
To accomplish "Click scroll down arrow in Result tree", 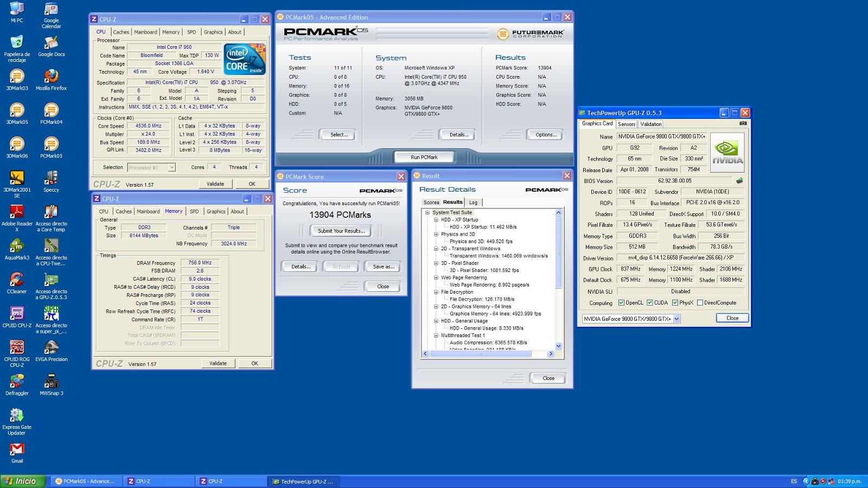I will [559, 346].
